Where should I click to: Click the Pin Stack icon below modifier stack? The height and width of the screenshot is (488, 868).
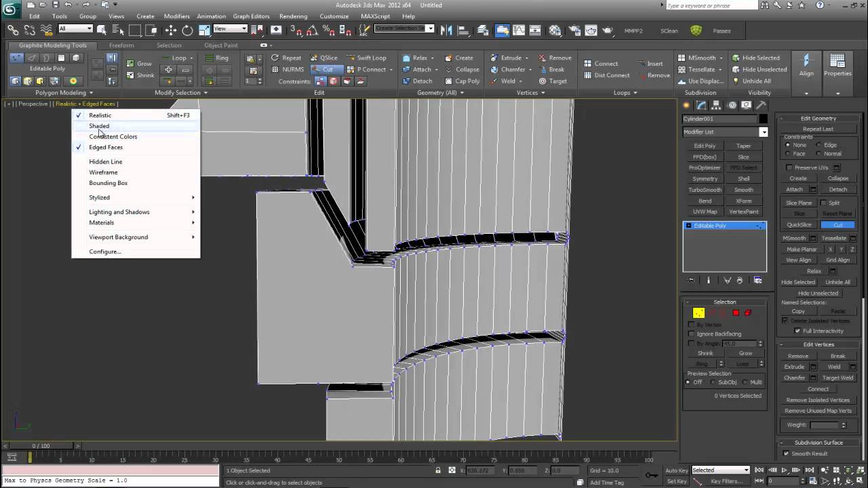point(691,280)
